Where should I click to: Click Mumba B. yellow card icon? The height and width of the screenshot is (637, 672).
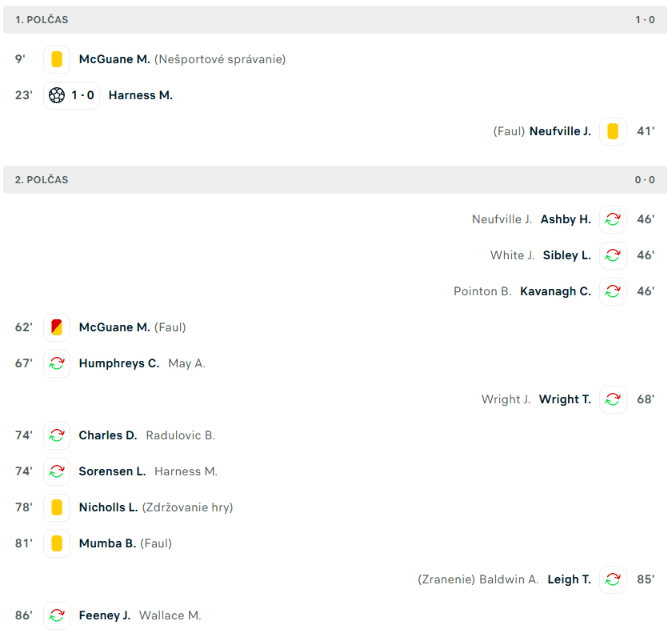point(57,543)
